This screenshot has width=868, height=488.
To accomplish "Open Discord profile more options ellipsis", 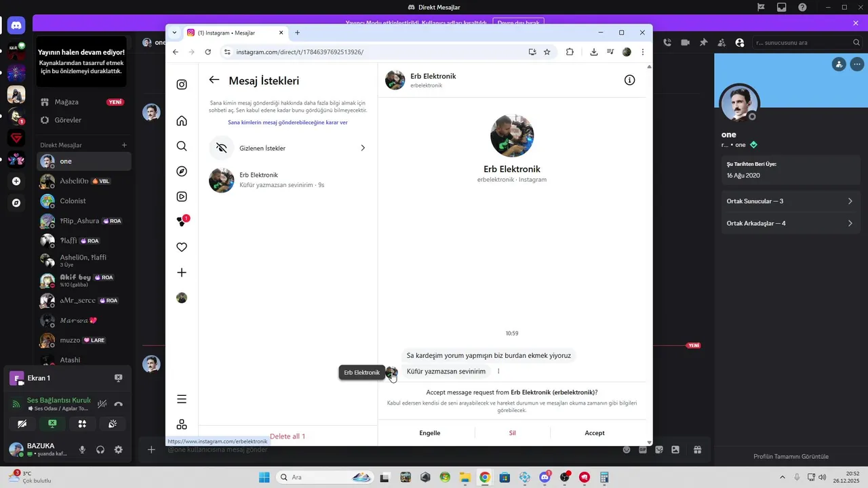I will click(x=858, y=64).
